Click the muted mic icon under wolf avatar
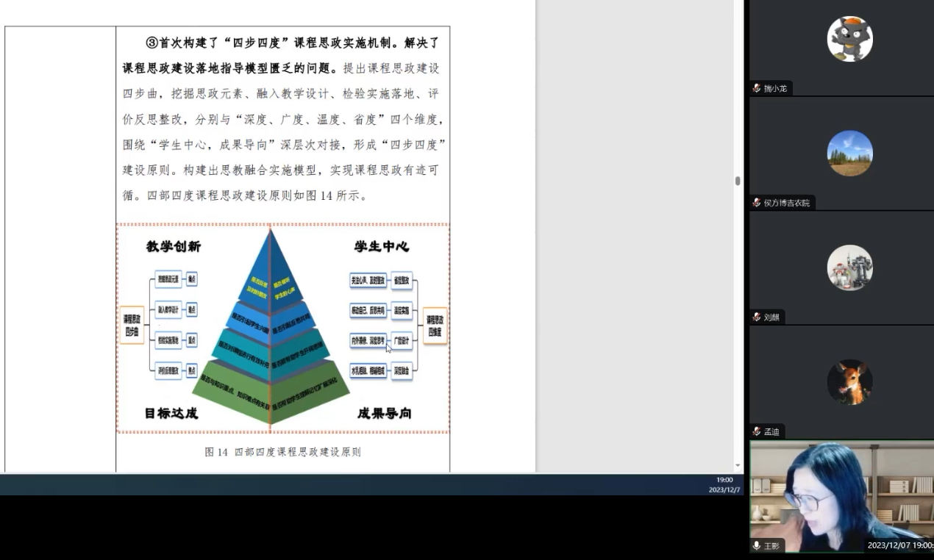Screen dimensions: 934x560 click(756, 88)
